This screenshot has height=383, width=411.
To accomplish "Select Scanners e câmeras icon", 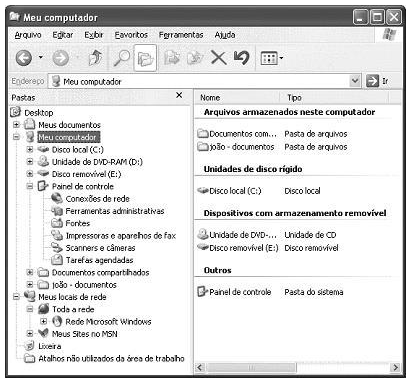I will pyautogui.click(x=57, y=247).
